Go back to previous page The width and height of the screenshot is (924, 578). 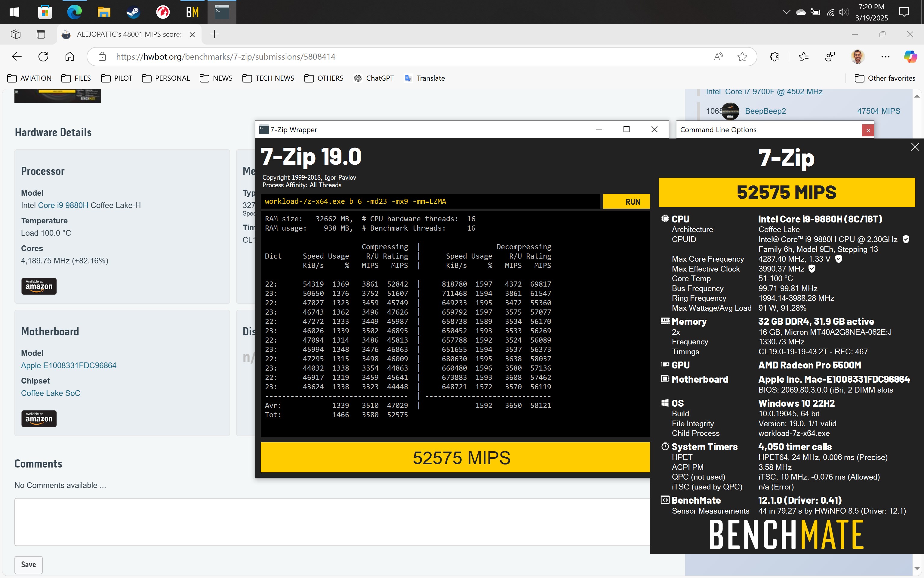click(17, 57)
